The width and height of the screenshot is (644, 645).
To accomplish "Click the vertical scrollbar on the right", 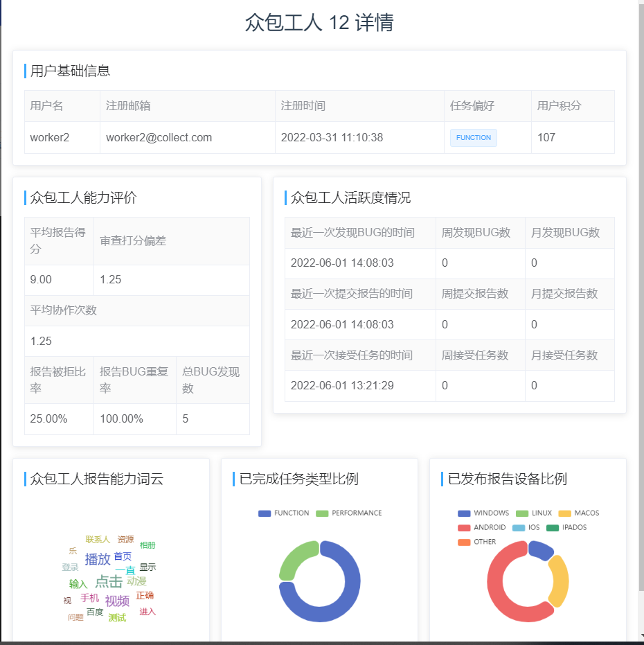I will tap(641, 297).
